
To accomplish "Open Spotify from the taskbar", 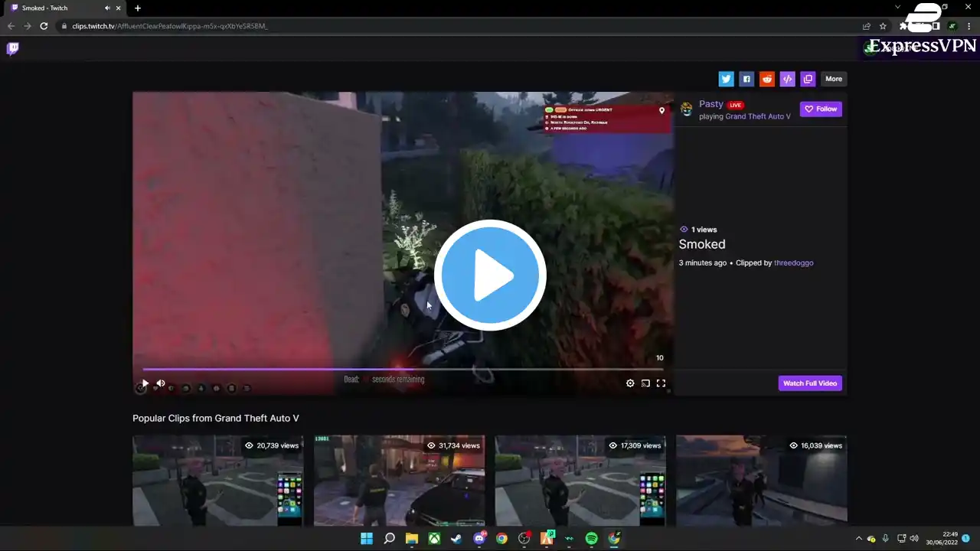I will pyautogui.click(x=591, y=538).
